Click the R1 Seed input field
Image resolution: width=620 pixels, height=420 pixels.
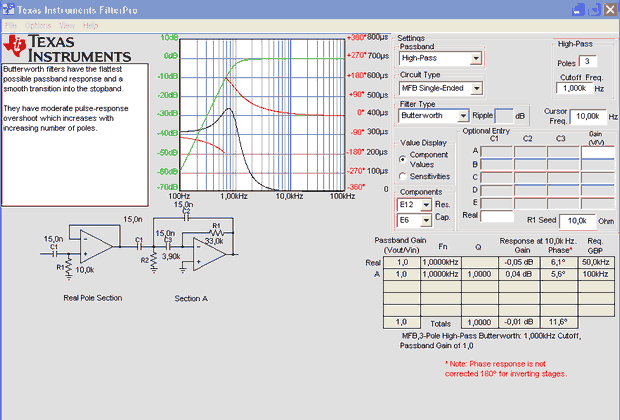pyautogui.click(x=577, y=221)
